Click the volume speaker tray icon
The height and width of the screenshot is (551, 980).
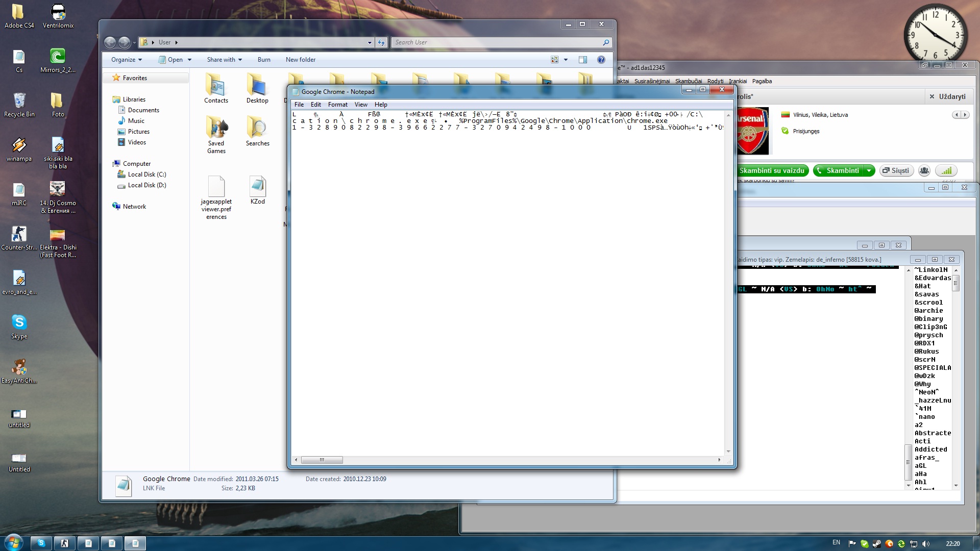[926, 544]
